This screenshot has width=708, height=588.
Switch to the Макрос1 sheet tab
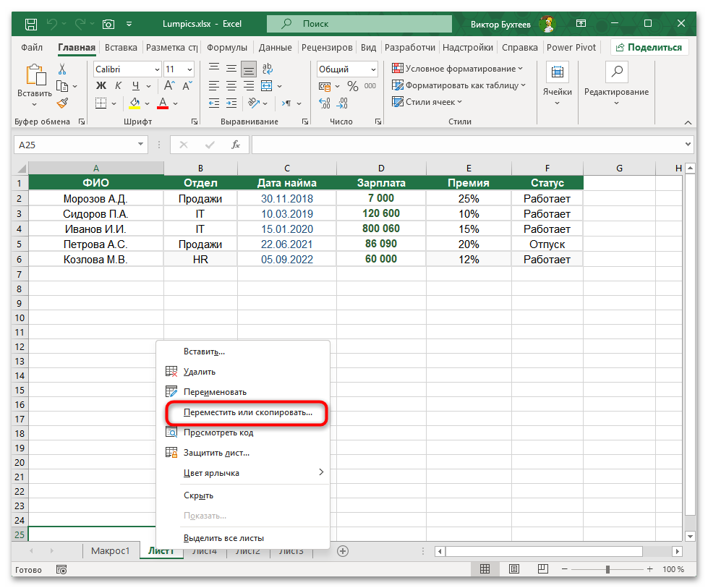click(111, 550)
